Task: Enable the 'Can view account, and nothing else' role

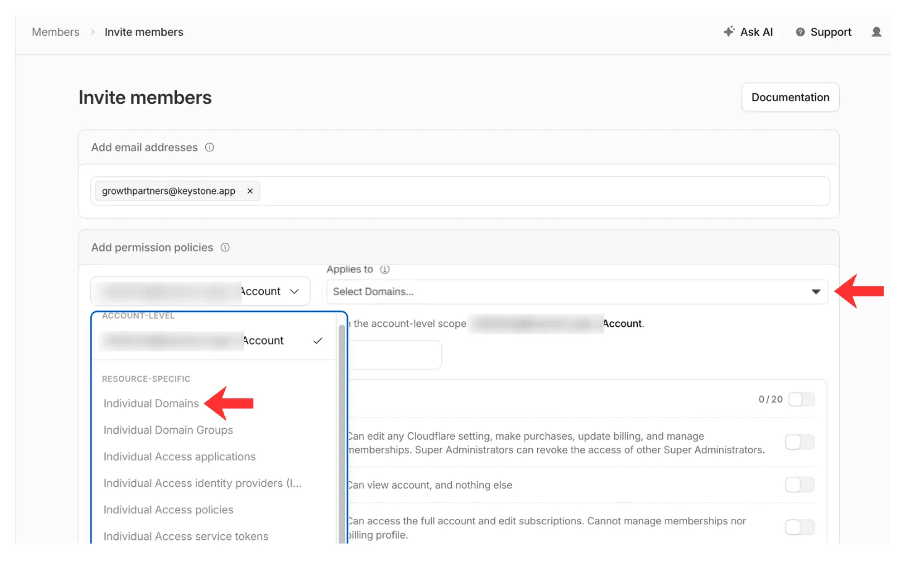Action: click(800, 485)
